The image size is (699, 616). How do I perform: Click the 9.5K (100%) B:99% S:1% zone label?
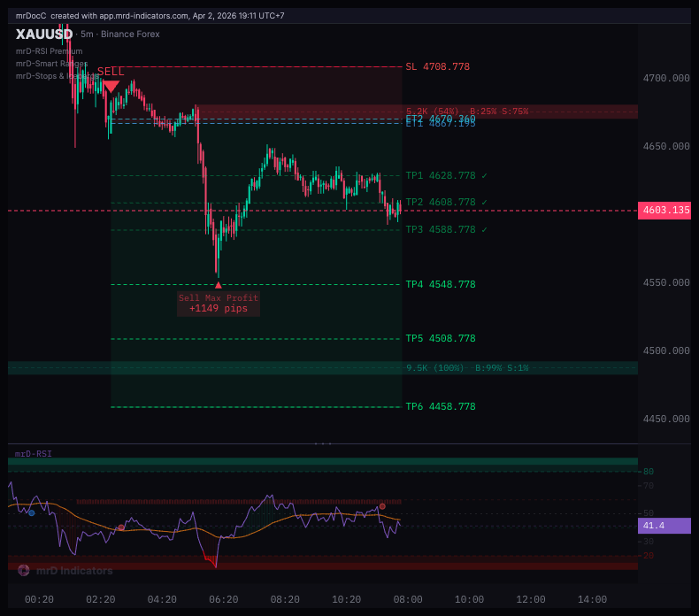(x=467, y=368)
